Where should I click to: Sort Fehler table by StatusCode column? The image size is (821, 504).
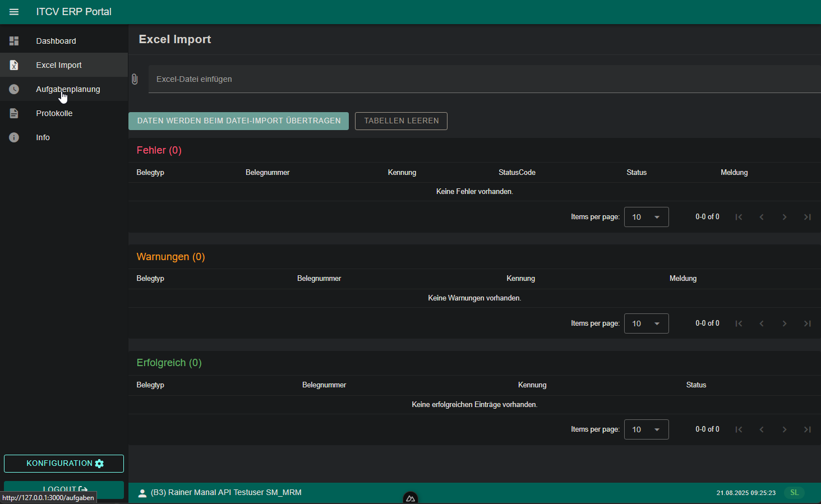(516, 173)
